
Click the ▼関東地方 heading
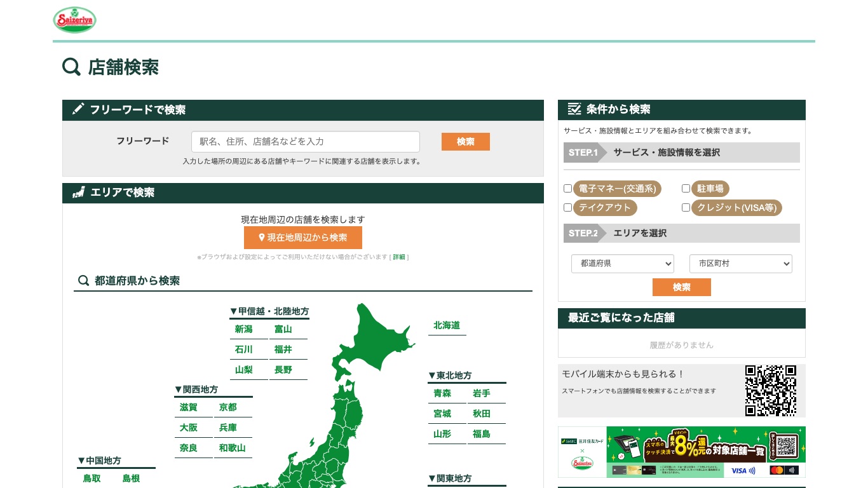tap(450, 478)
